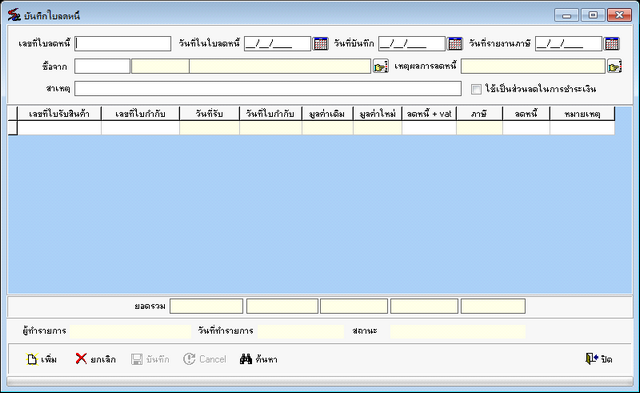Minimize the บันทึกใบลดหนี้ window

[566, 15]
